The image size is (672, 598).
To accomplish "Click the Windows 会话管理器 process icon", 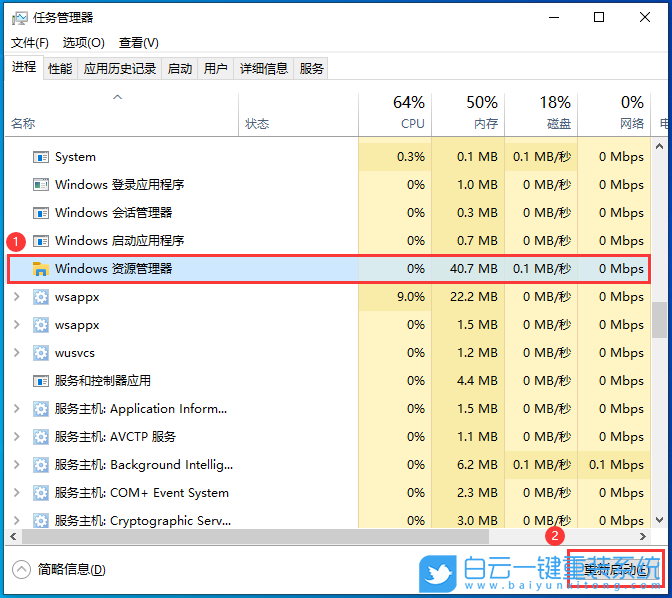I will click(x=41, y=213).
